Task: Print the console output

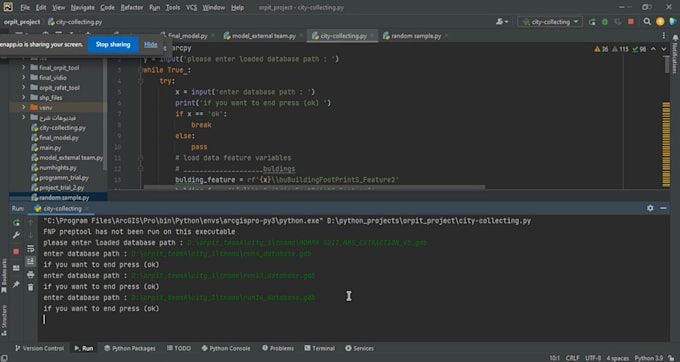Action: point(30,274)
